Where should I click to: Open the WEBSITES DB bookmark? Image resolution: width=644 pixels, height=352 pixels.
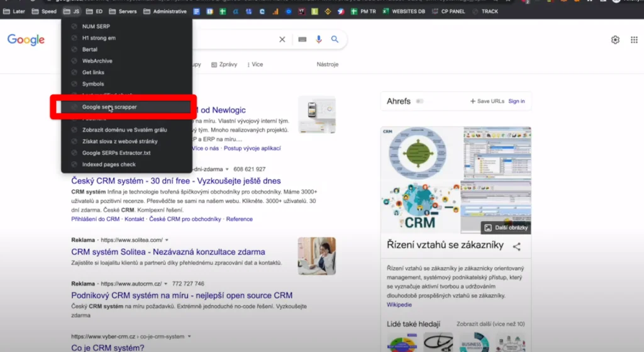404,11
